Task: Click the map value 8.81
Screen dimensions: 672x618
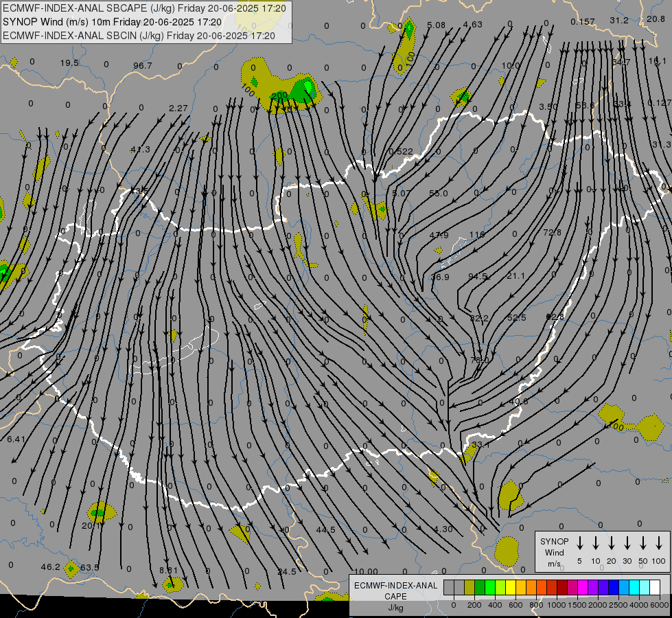Action: tap(168, 571)
